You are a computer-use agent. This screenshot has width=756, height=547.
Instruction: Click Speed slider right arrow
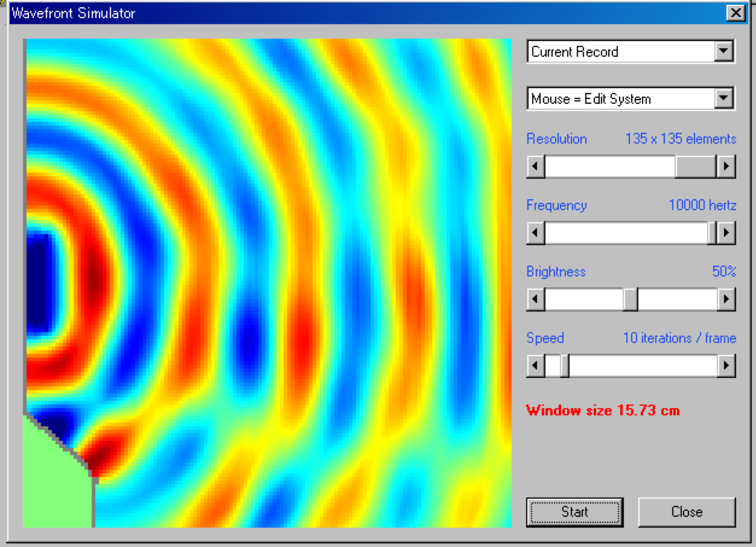[x=726, y=365]
